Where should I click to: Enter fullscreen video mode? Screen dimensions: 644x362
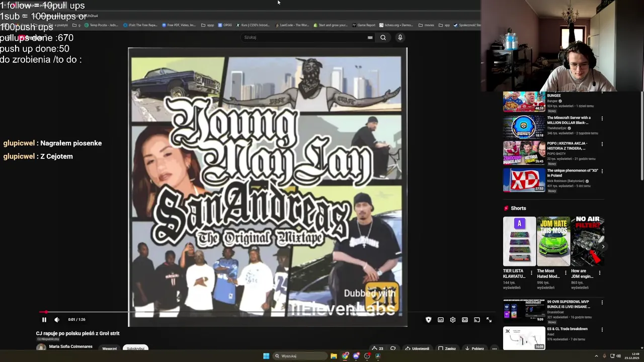coord(489,320)
